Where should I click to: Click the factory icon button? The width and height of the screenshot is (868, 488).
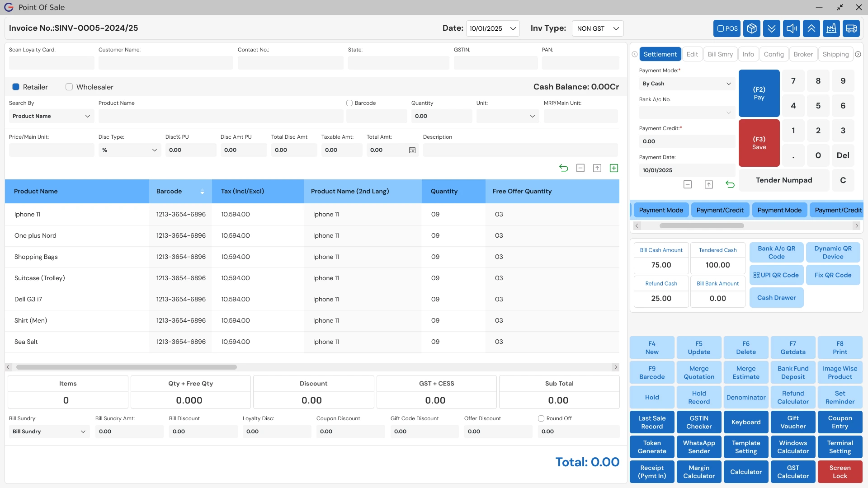831,28
